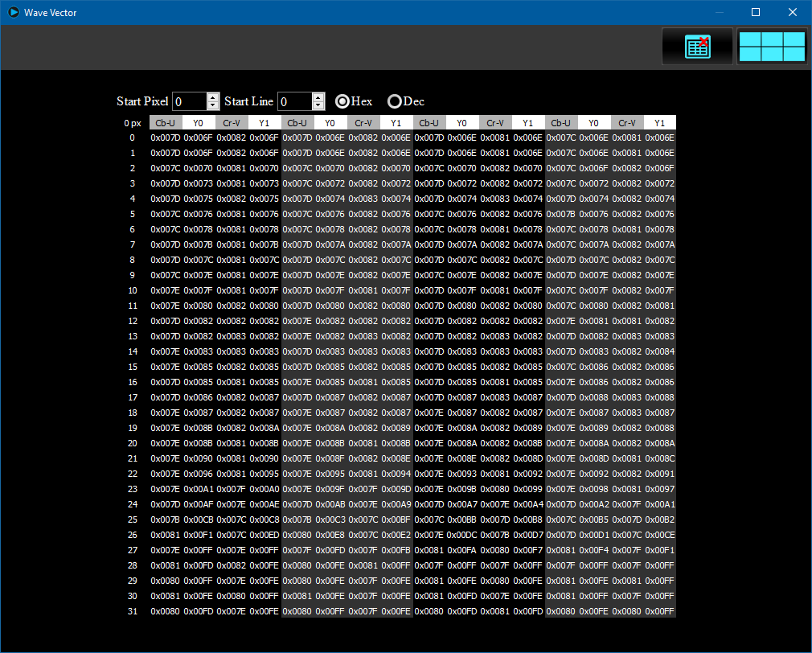This screenshot has width=812, height=653.
Task: Click the rightmost Y1 column header
Action: (x=659, y=123)
